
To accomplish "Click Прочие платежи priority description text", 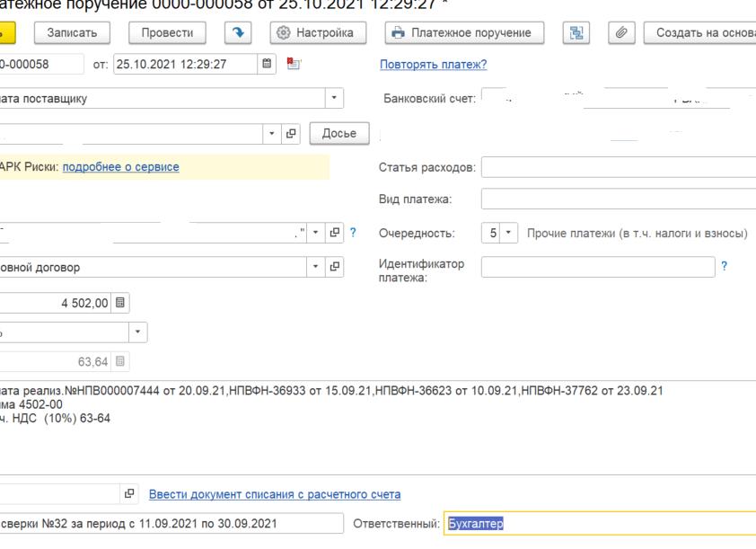I will (637, 234).
